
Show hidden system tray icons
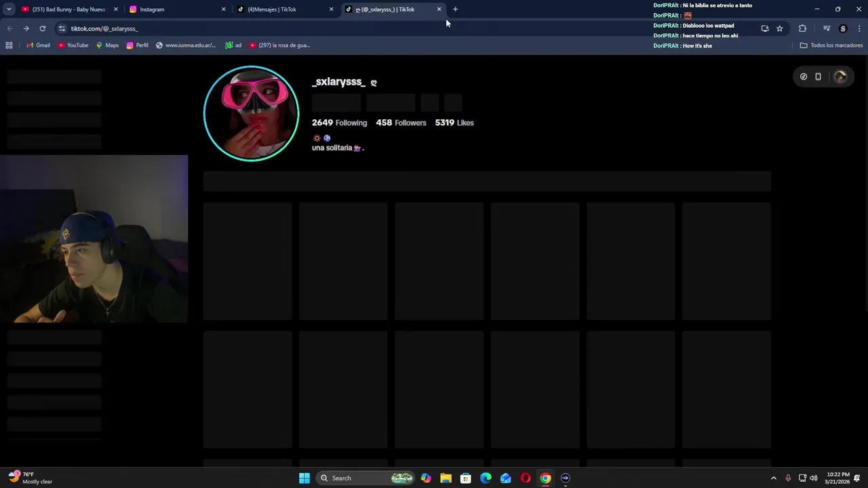[x=773, y=478]
